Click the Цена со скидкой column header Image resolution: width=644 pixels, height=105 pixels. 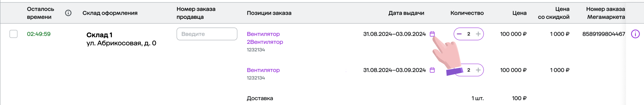(x=553, y=13)
